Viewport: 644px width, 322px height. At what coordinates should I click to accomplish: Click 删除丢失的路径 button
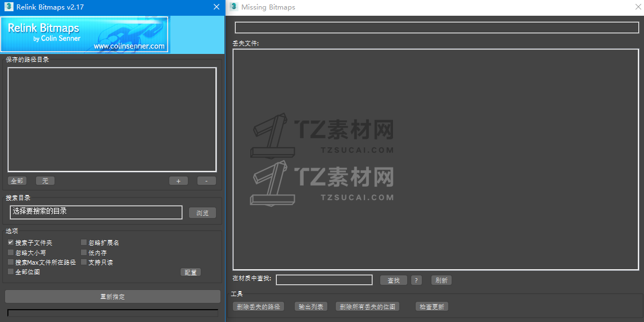(x=258, y=306)
